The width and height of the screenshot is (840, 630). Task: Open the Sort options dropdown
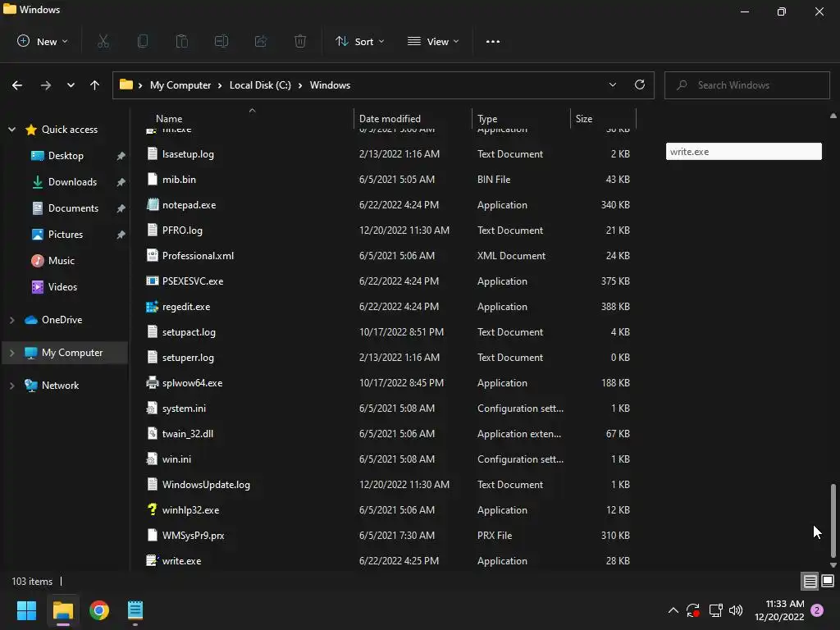pos(360,41)
